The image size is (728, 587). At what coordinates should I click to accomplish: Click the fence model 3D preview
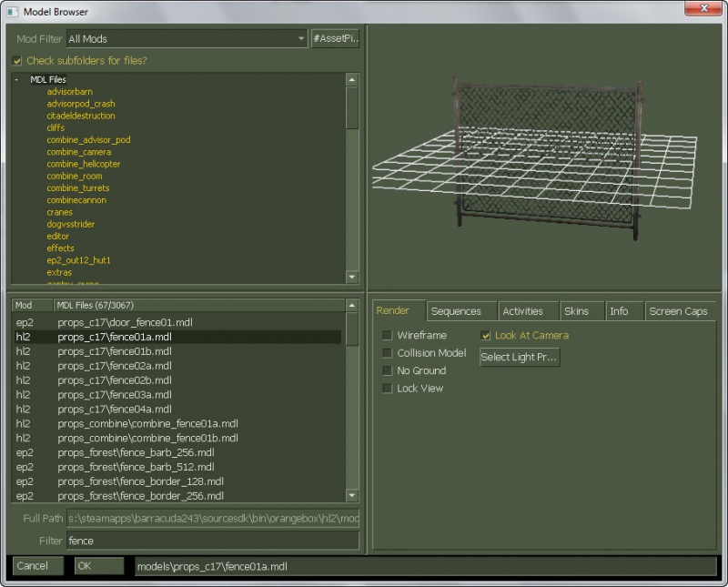[x=548, y=157]
